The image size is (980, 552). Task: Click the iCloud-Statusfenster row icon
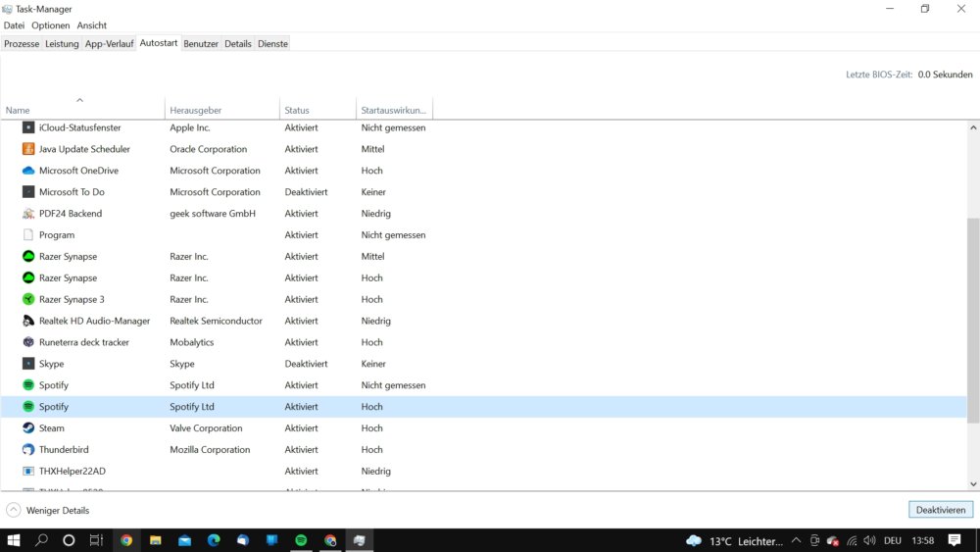click(x=28, y=127)
